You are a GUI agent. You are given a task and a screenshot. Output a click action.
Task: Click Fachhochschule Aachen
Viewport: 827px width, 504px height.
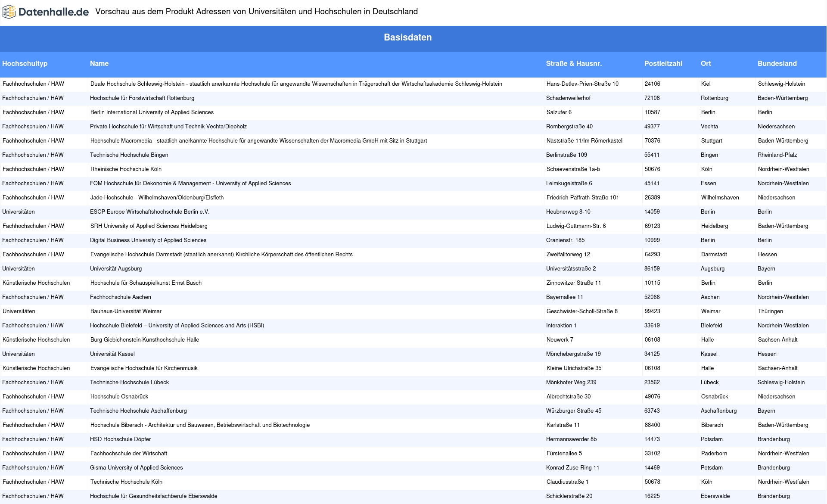coord(121,297)
